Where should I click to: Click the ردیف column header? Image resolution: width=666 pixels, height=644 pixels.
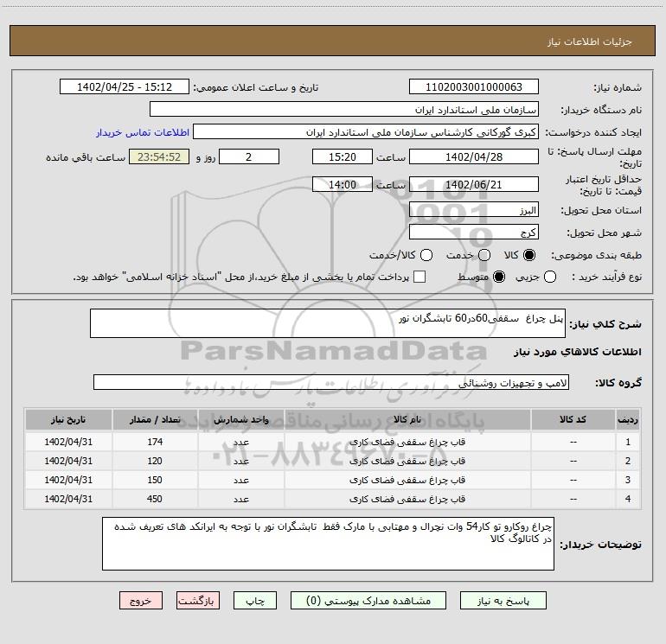click(628, 420)
